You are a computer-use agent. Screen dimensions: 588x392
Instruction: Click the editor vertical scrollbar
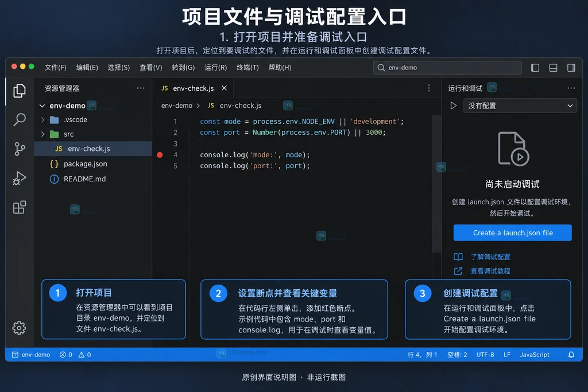(x=436, y=184)
